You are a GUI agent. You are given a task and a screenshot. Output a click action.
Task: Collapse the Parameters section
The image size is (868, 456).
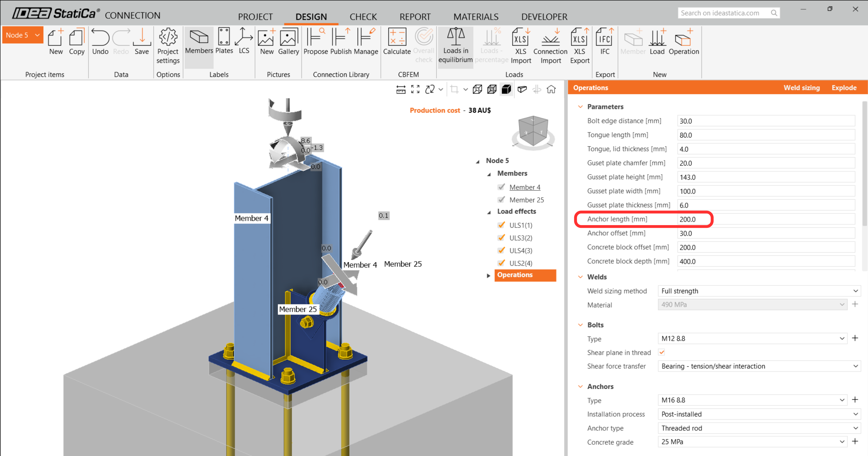(580, 107)
